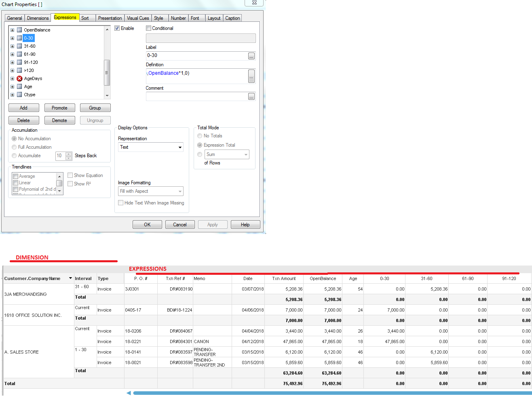The width and height of the screenshot is (532, 413).
Task: Click the Customer.Company Name dimension dropdown arrow
Action: (70, 278)
